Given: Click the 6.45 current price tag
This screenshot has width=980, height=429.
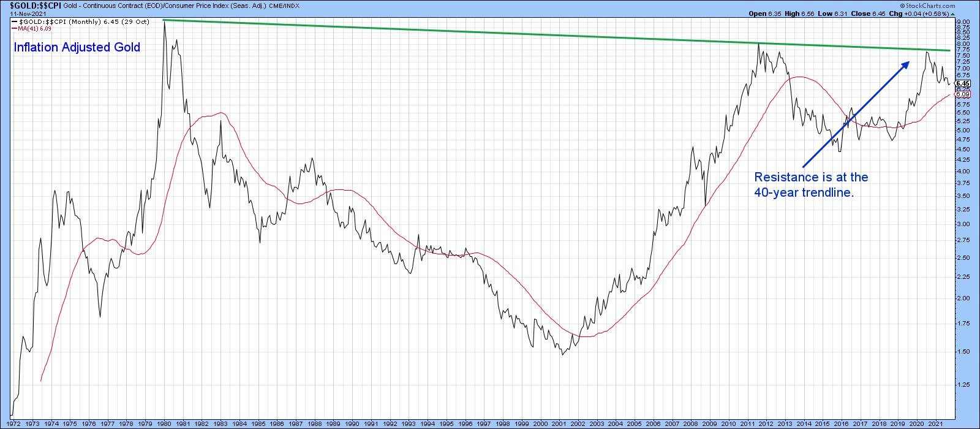Looking at the screenshot, I should [962, 83].
